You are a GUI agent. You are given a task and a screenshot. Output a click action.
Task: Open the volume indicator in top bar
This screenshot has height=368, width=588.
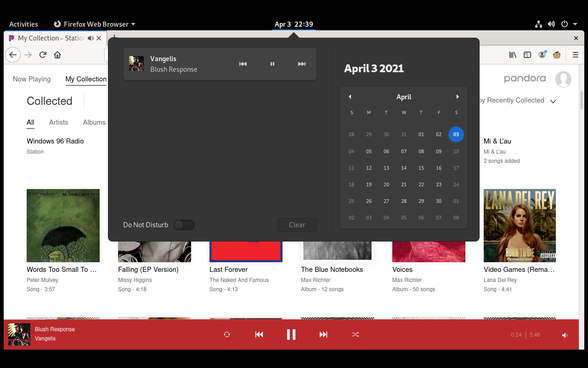[x=551, y=24]
